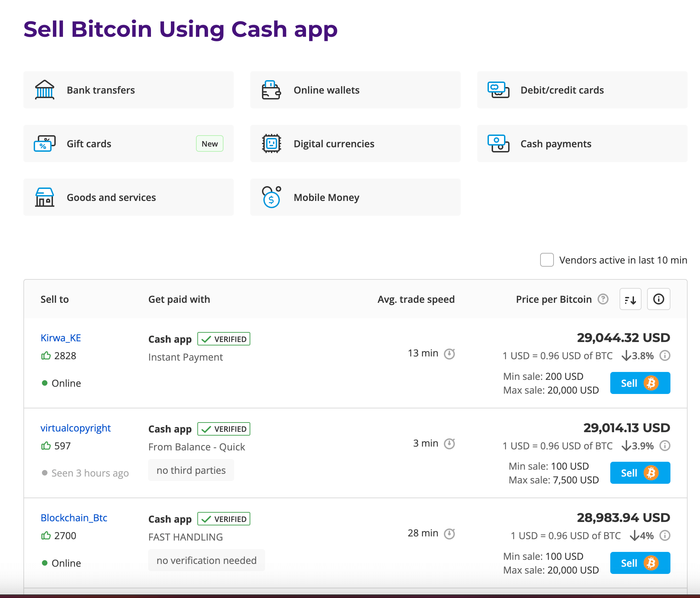
Task: Click Sell on the 29,014.13 USD offer
Action: [640, 473]
